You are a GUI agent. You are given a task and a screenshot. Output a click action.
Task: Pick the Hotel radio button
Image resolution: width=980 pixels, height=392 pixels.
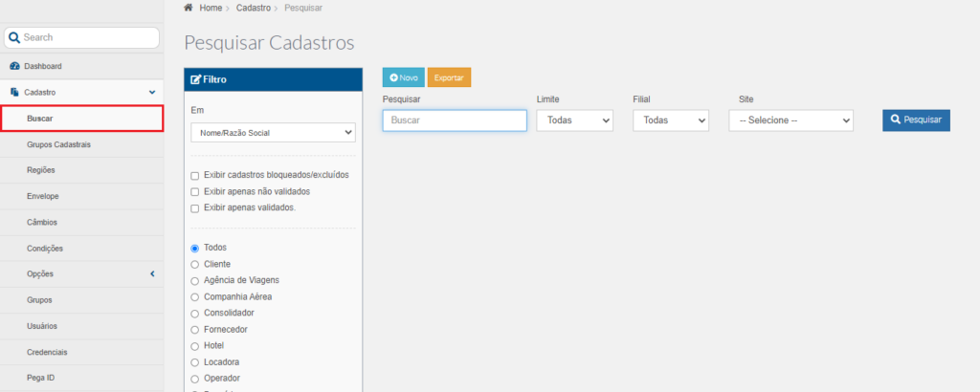195,346
